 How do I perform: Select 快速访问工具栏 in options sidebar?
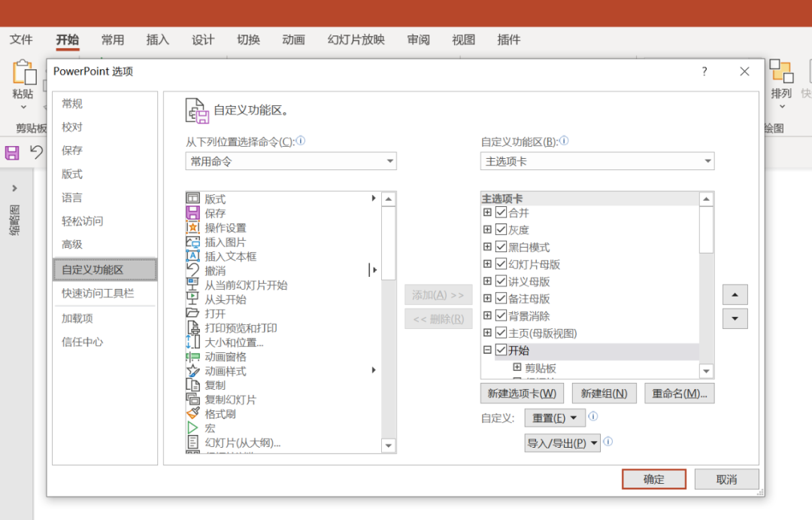click(x=105, y=293)
